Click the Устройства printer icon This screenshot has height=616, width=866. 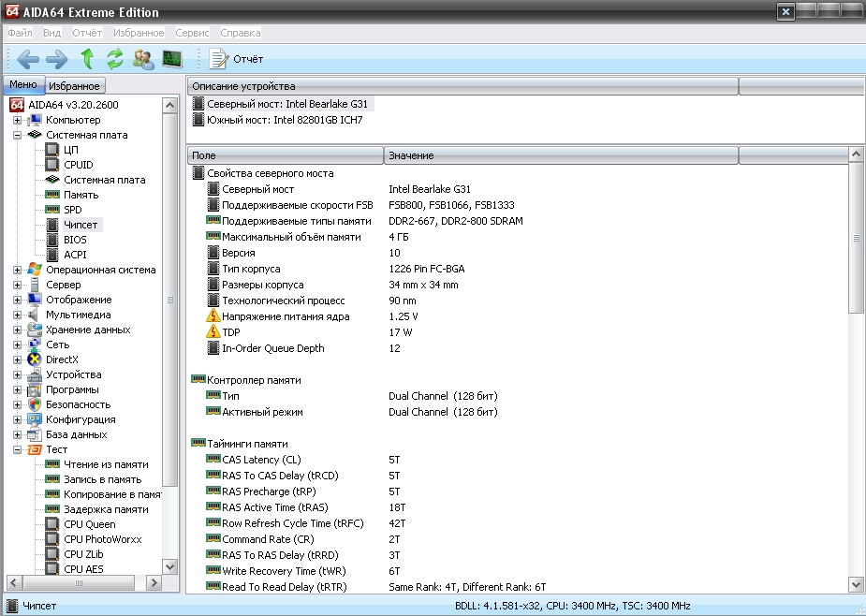(x=35, y=374)
